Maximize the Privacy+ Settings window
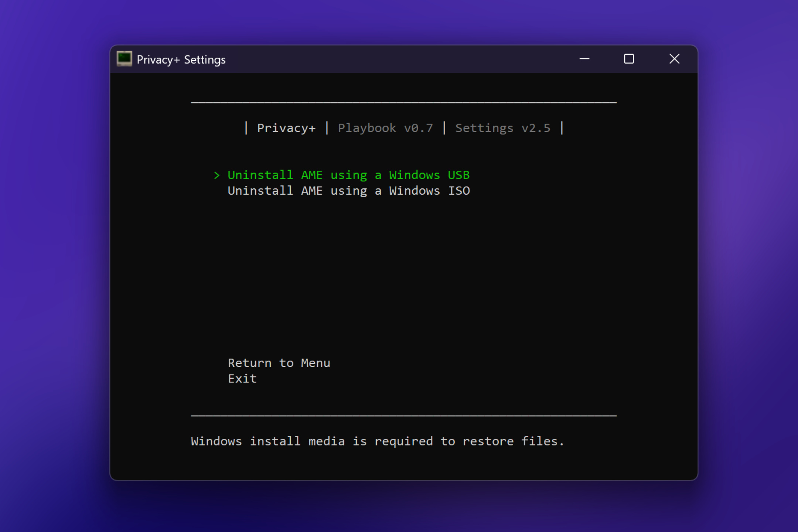Image resolution: width=798 pixels, height=532 pixels. tap(629, 59)
